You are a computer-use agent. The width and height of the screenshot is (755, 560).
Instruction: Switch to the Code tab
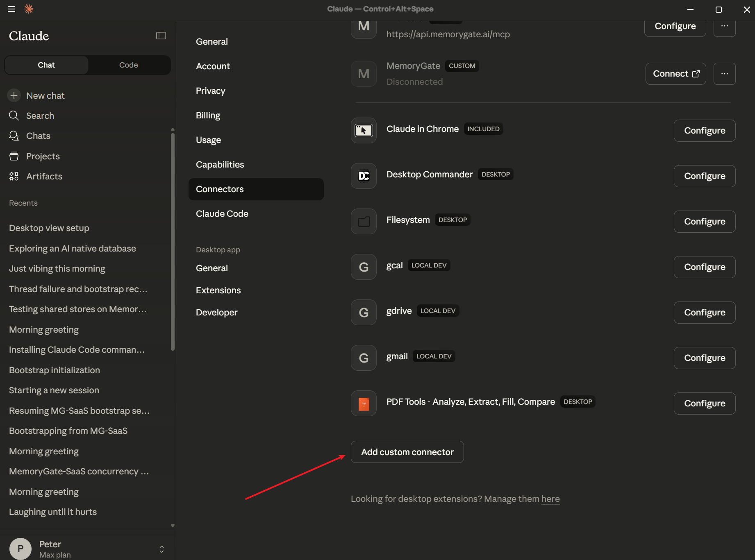(x=128, y=65)
